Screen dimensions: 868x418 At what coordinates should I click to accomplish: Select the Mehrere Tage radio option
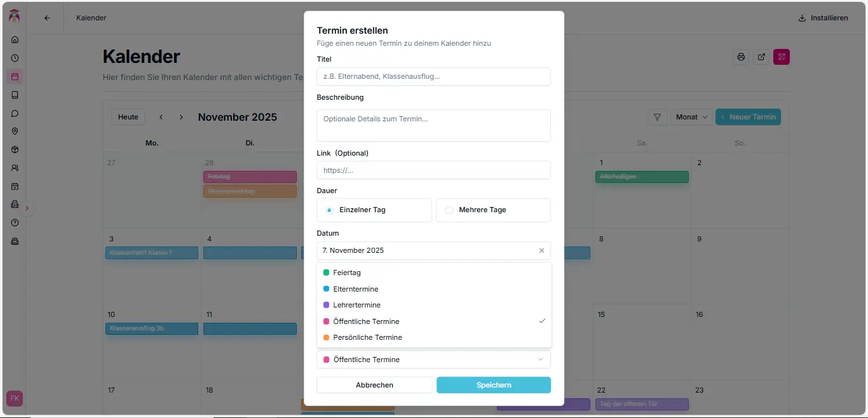point(449,210)
